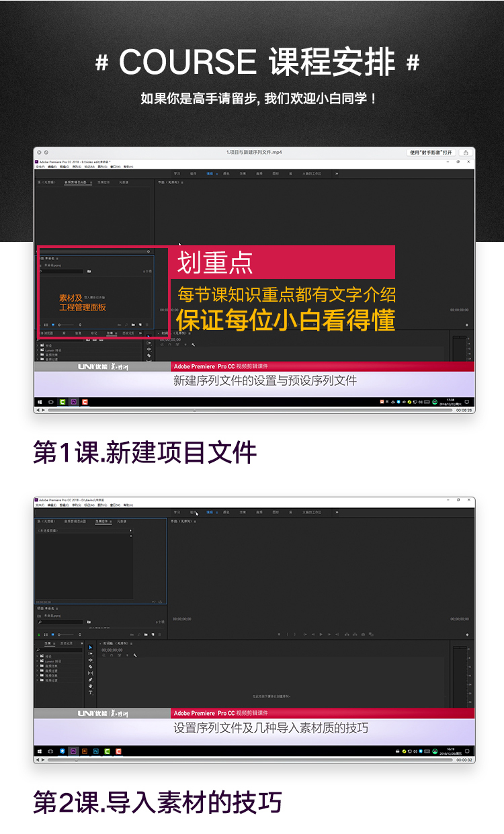Toggle green project lock in lesson 2 project panel
This screenshot has width=504, height=834.
39,634
